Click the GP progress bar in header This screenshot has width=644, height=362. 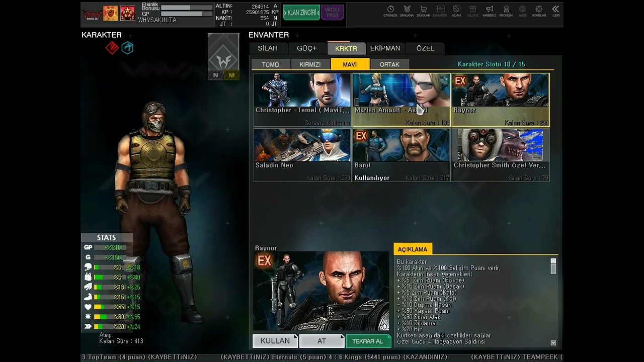coord(187,14)
